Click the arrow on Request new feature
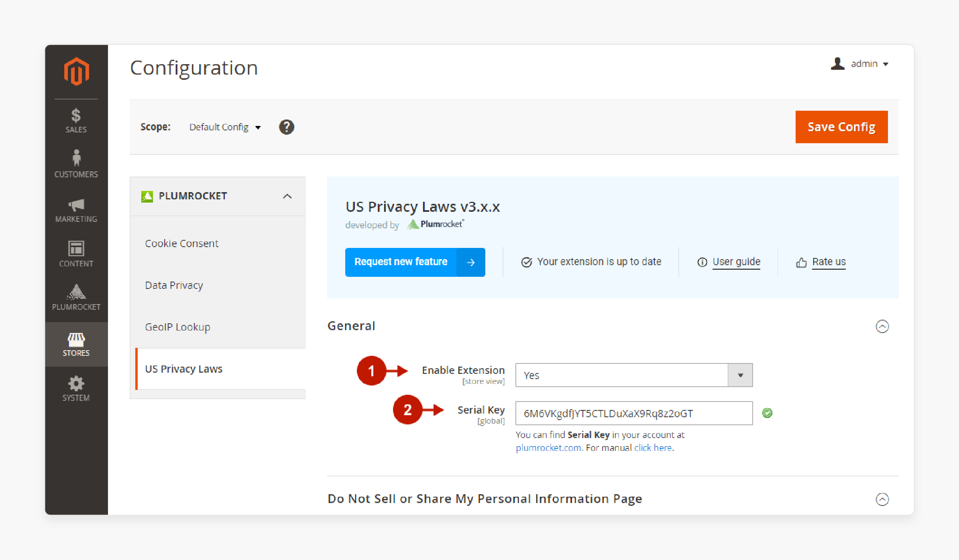 pyautogui.click(x=471, y=262)
